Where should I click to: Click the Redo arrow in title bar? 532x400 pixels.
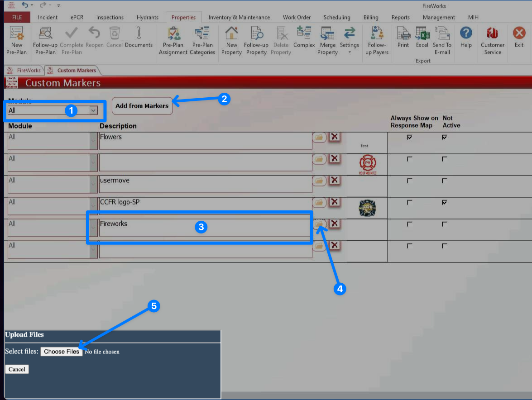(43, 5)
